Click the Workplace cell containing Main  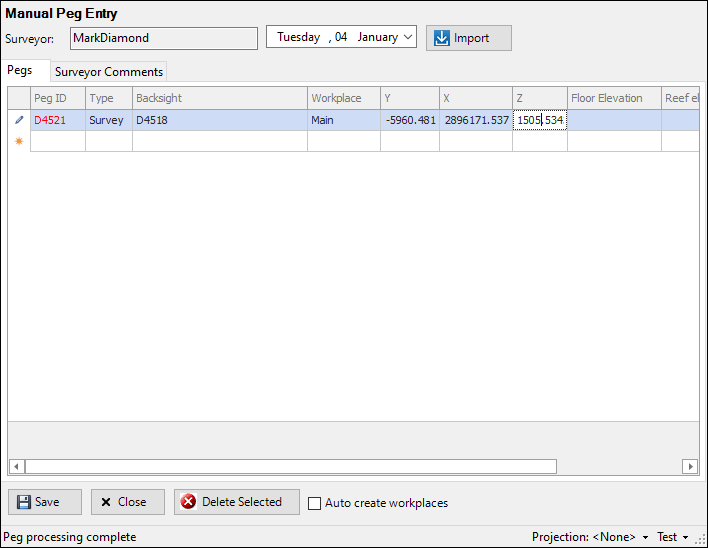[343, 120]
